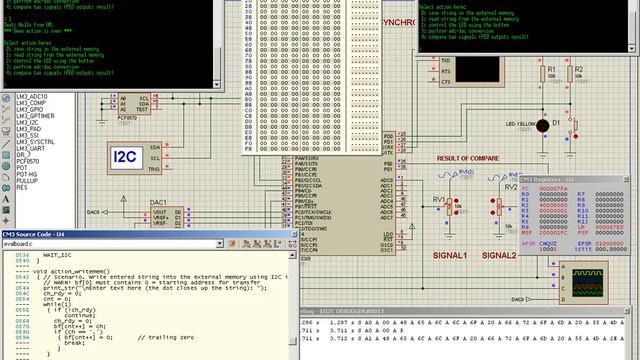Select POT-HG in the device list
Image resolution: width=640 pixels, height=360 pixels.
point(27,174)
